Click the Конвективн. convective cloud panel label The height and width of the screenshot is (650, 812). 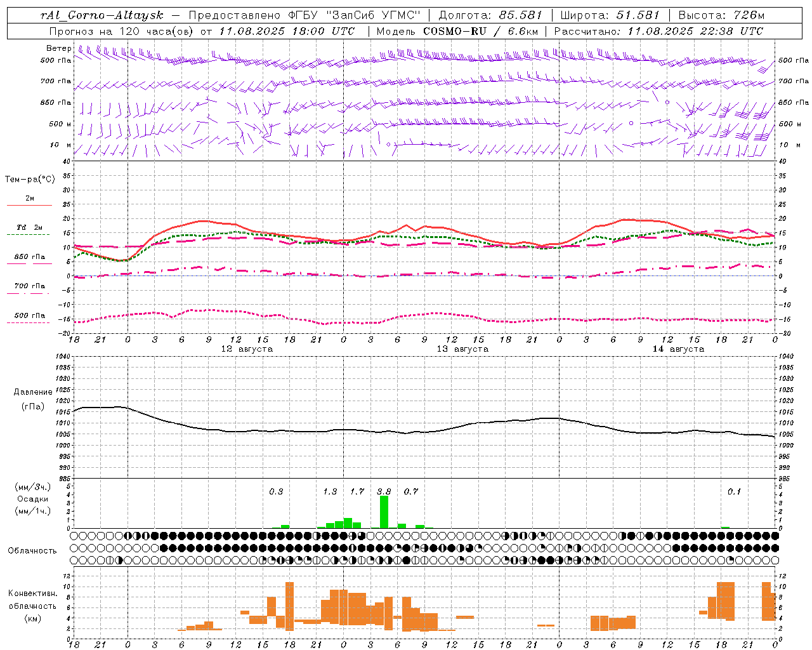click(32, 594)
